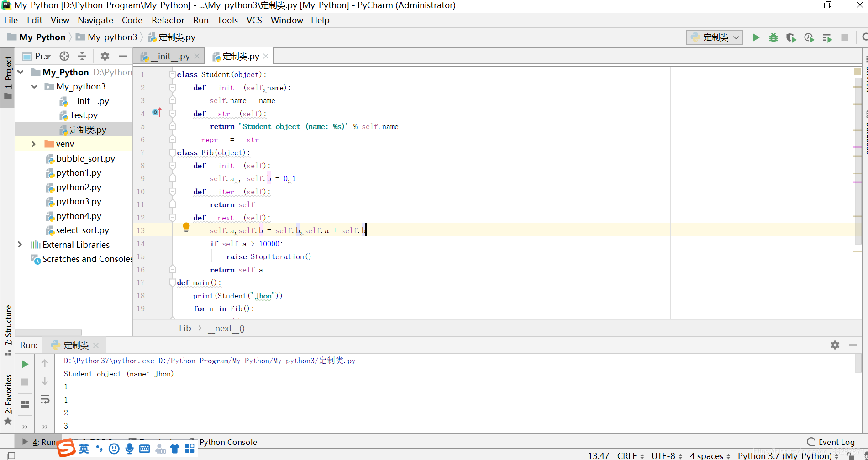The width and height of the screenshot is (868, 460).
Task: Click the intention light bulb on line 13
Action: (186, 227)
